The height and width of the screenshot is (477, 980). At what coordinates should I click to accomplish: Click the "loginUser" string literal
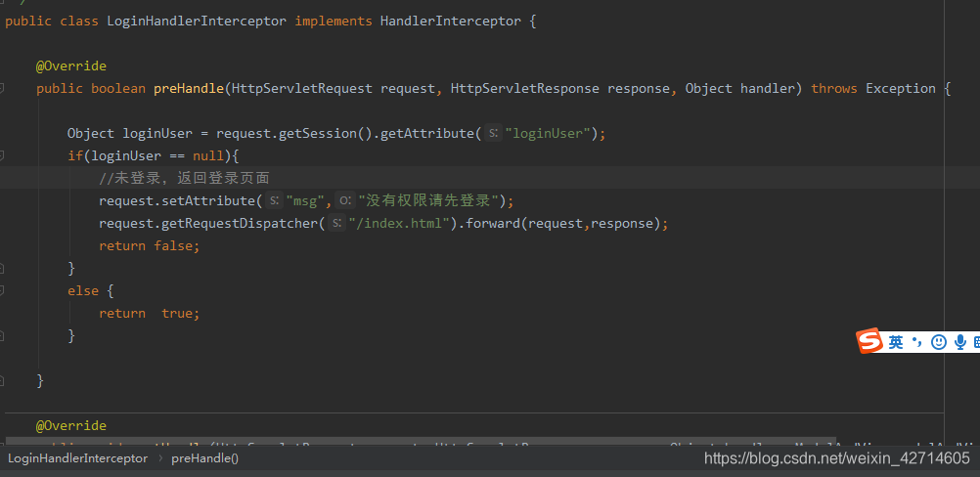pyautogui.click(x=548, y=133)
